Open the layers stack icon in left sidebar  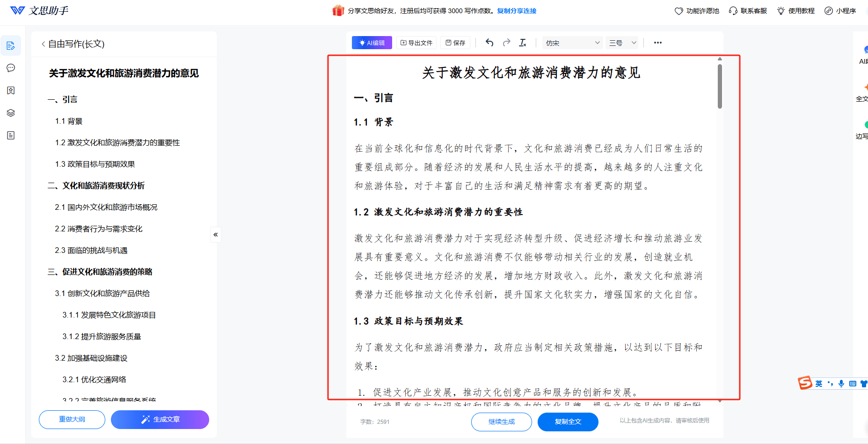pyautogui.click(x=11, y=113)
